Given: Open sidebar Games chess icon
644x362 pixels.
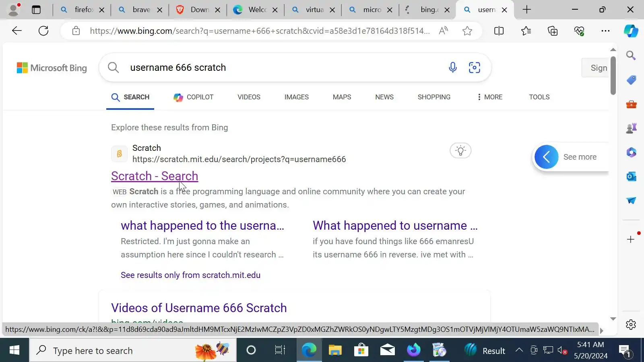Looking at the screenshot, I should 631,128.
